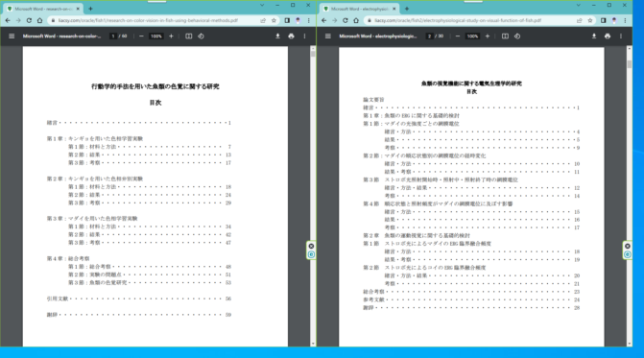Edit page number field in right PDF toolbar
644x358 pixels.
point(429,36)
